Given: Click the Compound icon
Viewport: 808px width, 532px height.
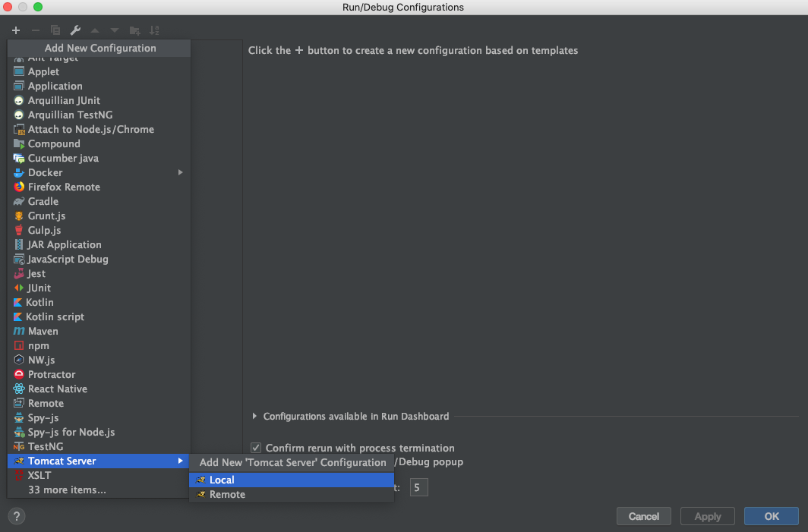Looking at the screenshot, I should coord(19,143).
